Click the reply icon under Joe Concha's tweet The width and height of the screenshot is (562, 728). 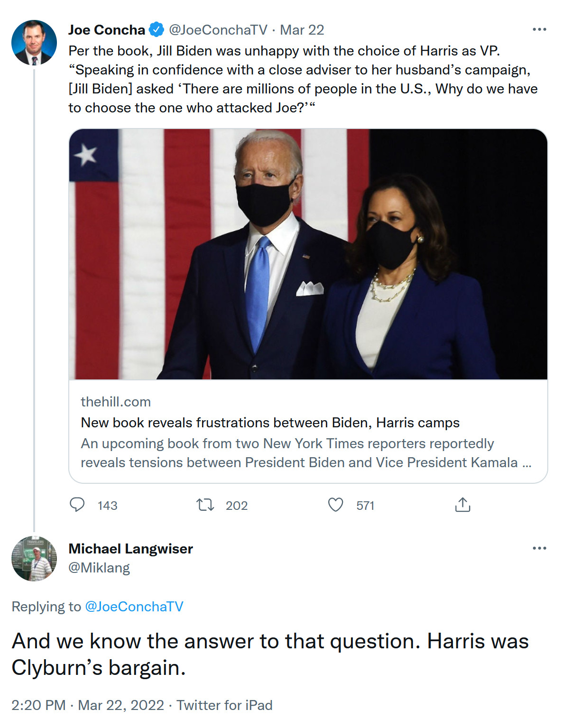77,505
